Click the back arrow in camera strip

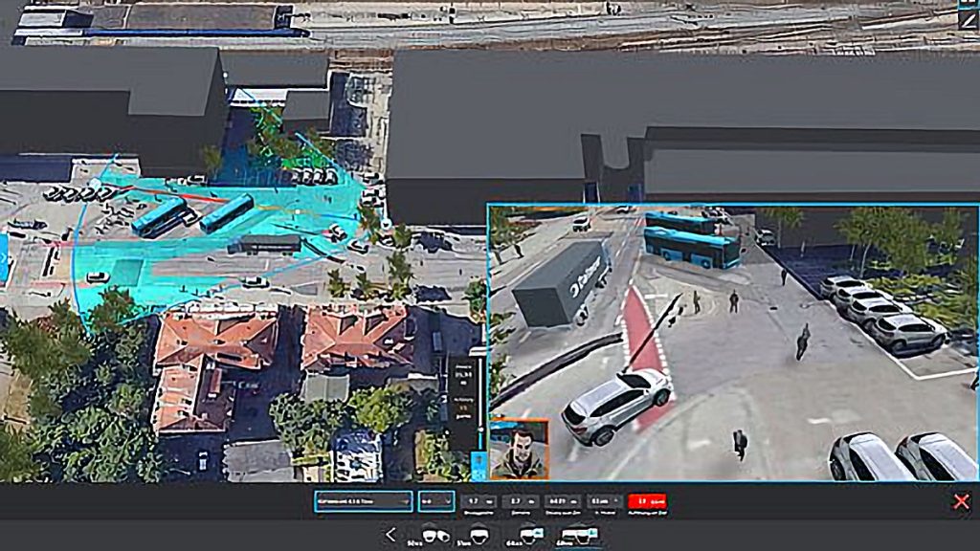[x=390, y=535]
